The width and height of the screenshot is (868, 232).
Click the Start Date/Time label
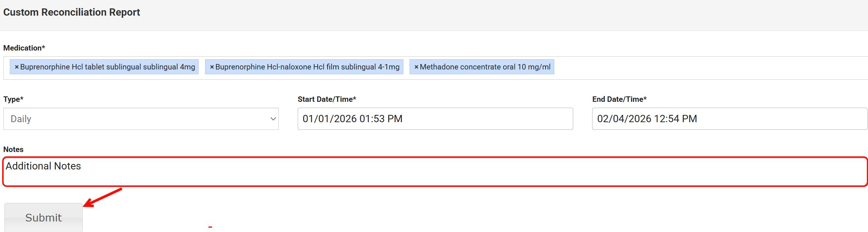[x=327, y=99]
